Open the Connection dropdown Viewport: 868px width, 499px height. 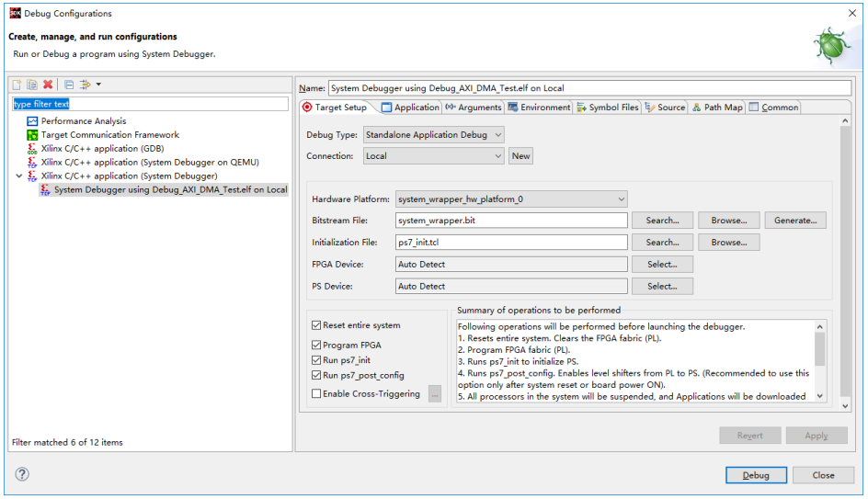(433, 156)
